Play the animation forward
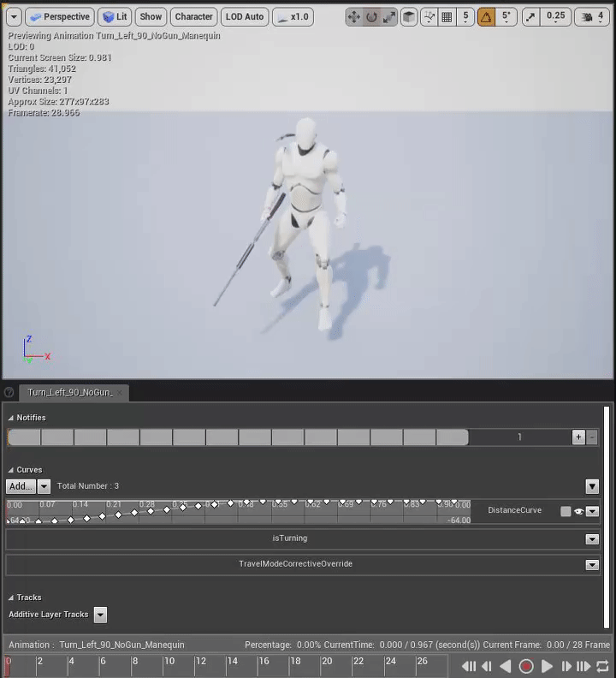 pos(547,666)
